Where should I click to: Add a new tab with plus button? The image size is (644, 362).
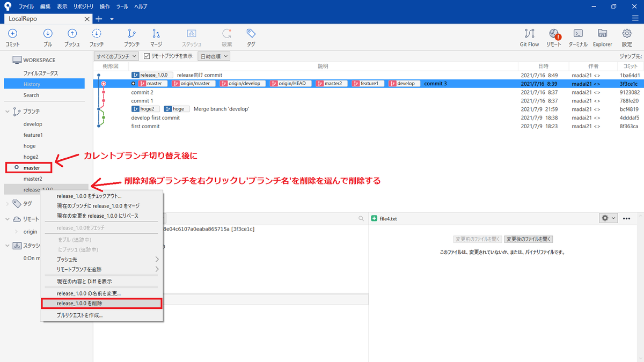point(99,19)
